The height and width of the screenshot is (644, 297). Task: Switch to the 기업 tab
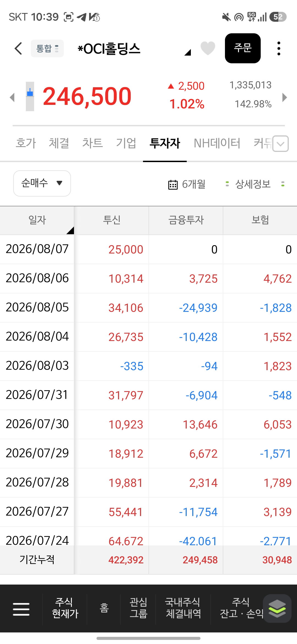tap(126, 143)
